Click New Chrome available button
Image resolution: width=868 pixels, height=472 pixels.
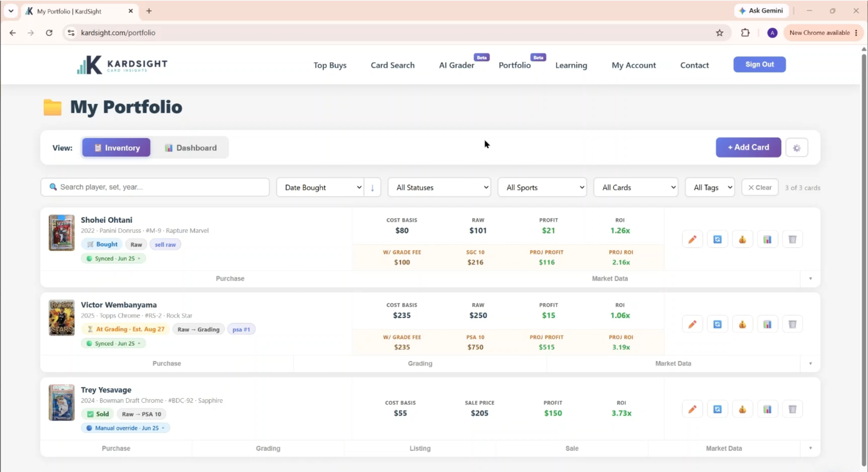click(824, 33)
